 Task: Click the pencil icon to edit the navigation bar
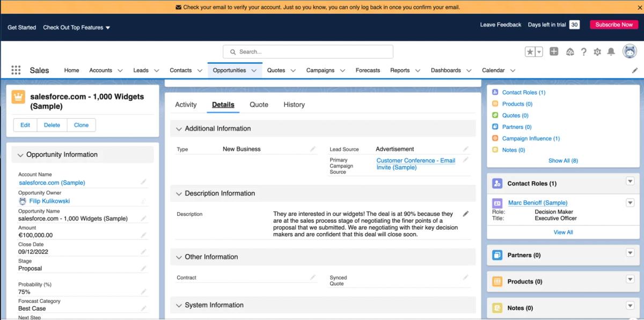click(635, 70)
